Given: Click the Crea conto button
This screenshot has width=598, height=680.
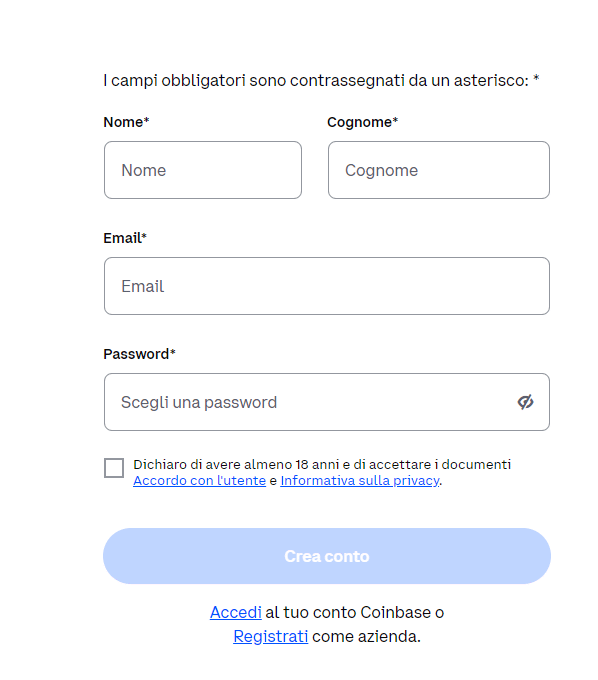Looking at the screenshot, I should 327,556.
